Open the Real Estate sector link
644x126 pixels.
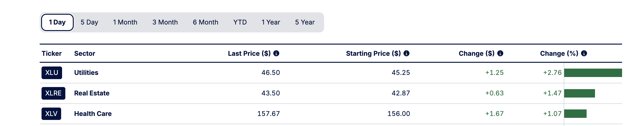click(x=92, y=93)
